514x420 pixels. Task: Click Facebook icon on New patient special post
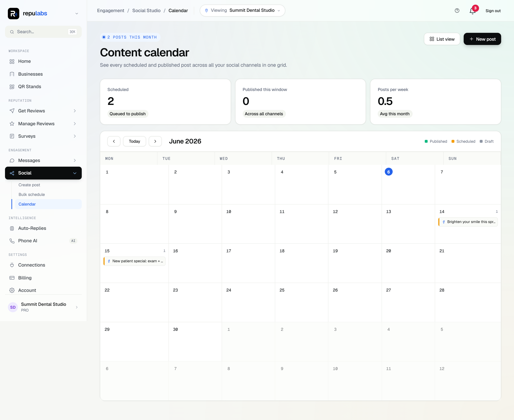tap(109, 261)
